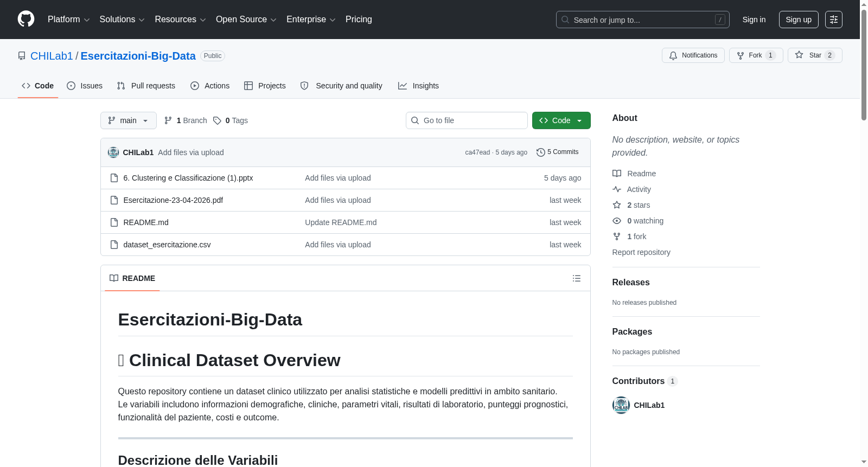Expand the green Code dropdown button

pyautogui.click(x=561, y=120)
